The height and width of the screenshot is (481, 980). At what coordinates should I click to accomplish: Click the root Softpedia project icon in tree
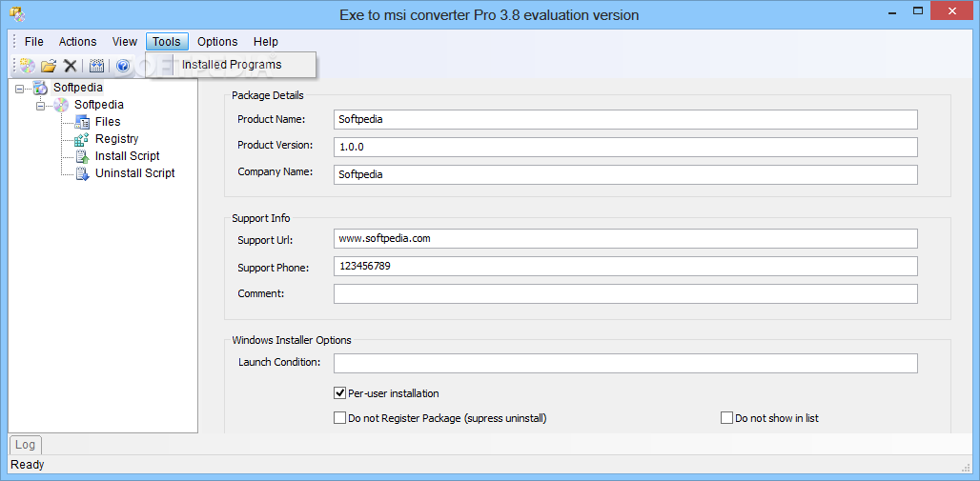pyautogui.click(x=40, y=88)
